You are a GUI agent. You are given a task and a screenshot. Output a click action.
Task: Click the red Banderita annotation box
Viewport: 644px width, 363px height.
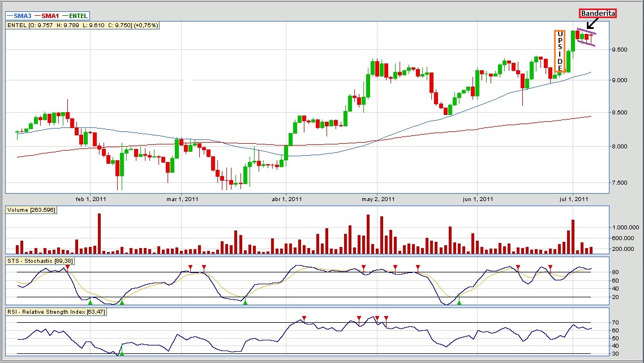[x=597, y=14]
